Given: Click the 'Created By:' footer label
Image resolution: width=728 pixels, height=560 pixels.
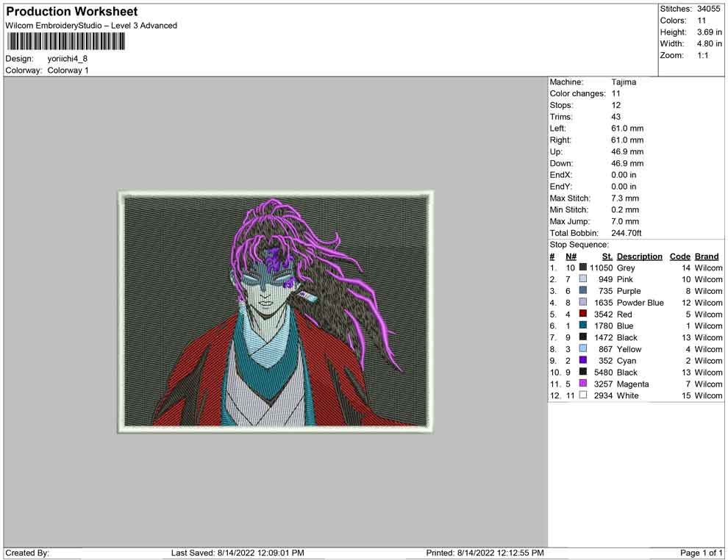Looking at the screenshot, I should (x=27, y=553).
